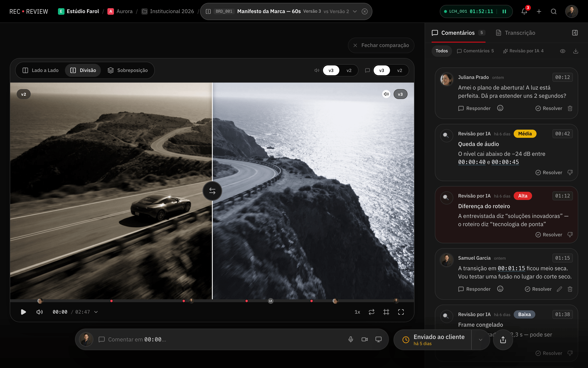Pause the LCH_001 running timer
The image size is (588, 368).
point(504,11)
